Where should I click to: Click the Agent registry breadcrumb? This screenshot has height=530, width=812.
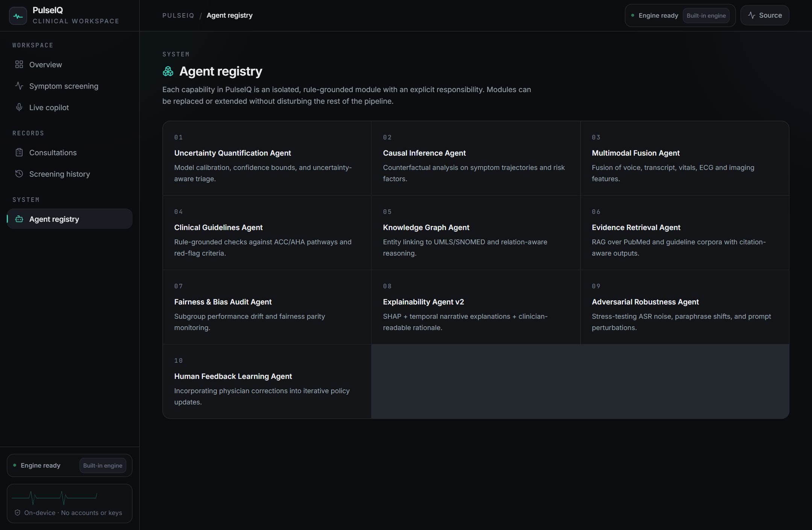pyautogui.click(x=230, y=15)
